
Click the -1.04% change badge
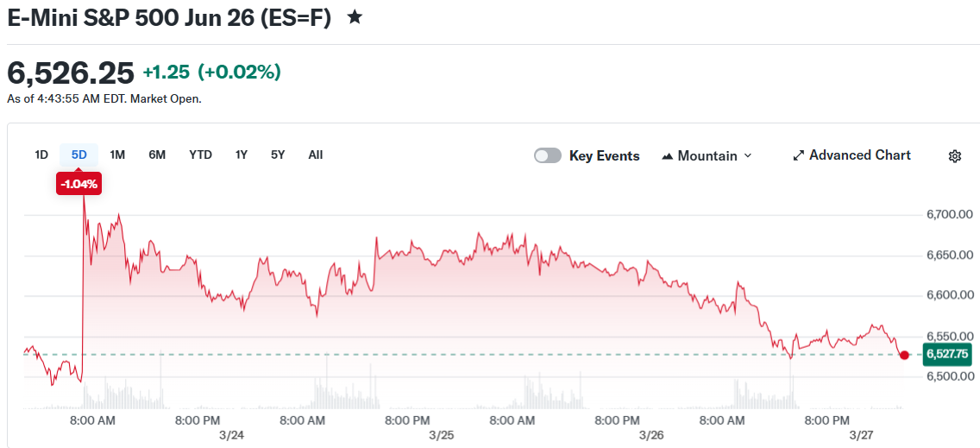(x=79, y=183)
